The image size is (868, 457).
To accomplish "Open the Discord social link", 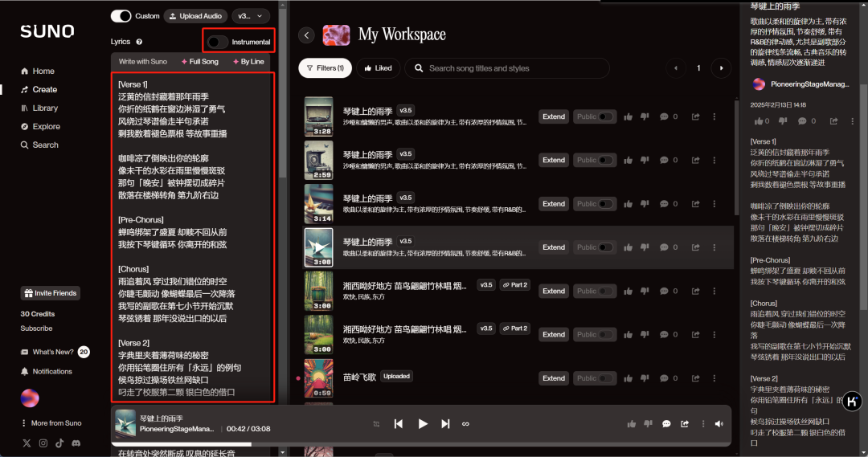I will tap(76, 443).
